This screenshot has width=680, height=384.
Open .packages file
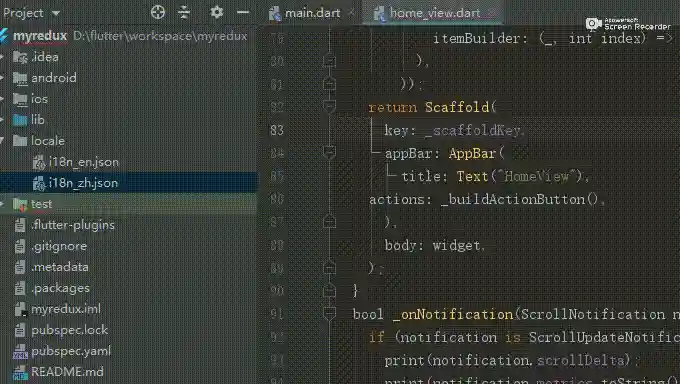[x=61, y=288]
